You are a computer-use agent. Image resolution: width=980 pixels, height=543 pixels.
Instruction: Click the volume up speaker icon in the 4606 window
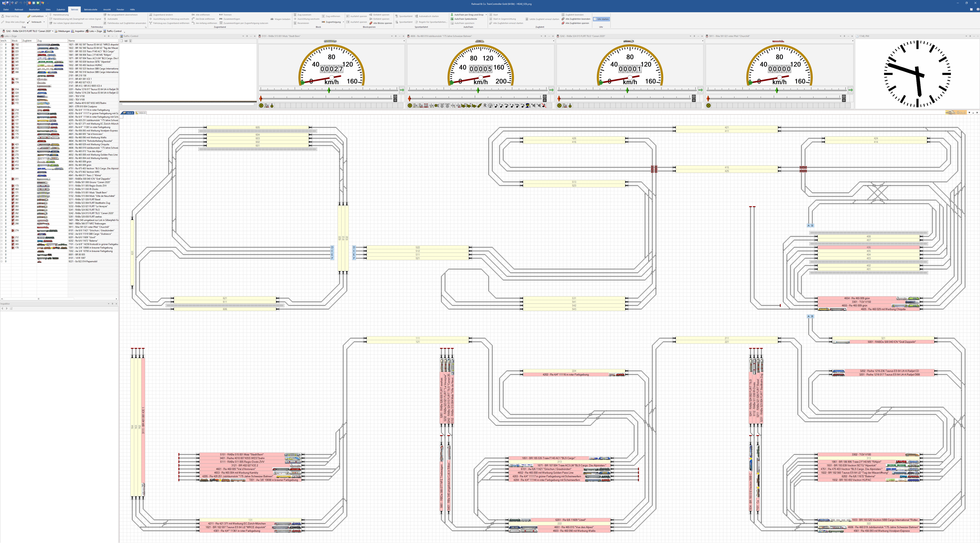click(533, 106)
